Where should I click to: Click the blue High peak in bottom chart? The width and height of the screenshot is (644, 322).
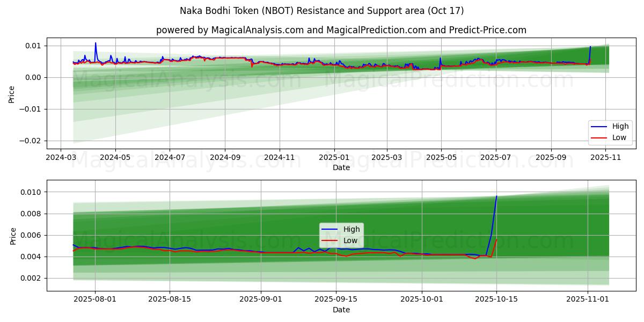click(496, 196)
